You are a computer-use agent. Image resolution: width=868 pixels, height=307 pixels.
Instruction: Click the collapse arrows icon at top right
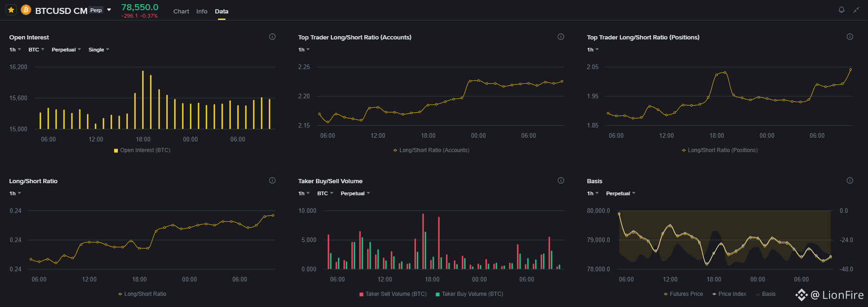click(x=856, y=10)
